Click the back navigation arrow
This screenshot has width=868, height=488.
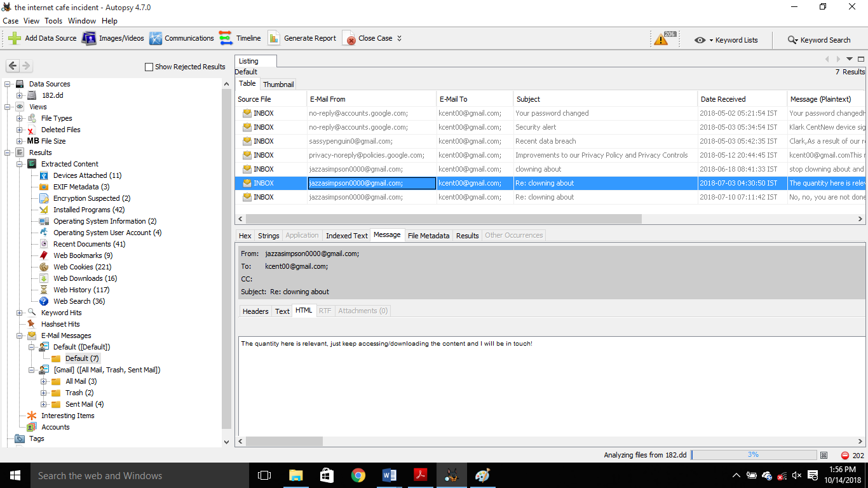tap(13, 66)
